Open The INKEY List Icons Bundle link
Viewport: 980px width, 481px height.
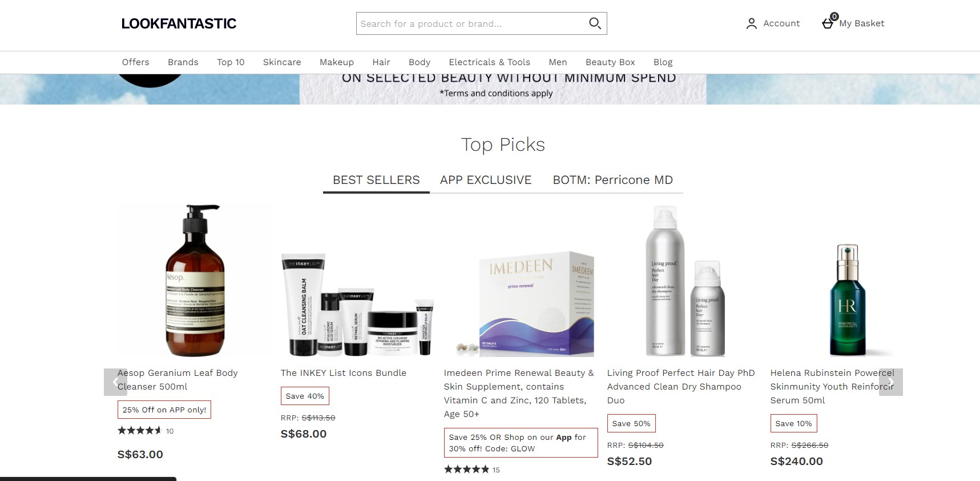coord(344,373)
